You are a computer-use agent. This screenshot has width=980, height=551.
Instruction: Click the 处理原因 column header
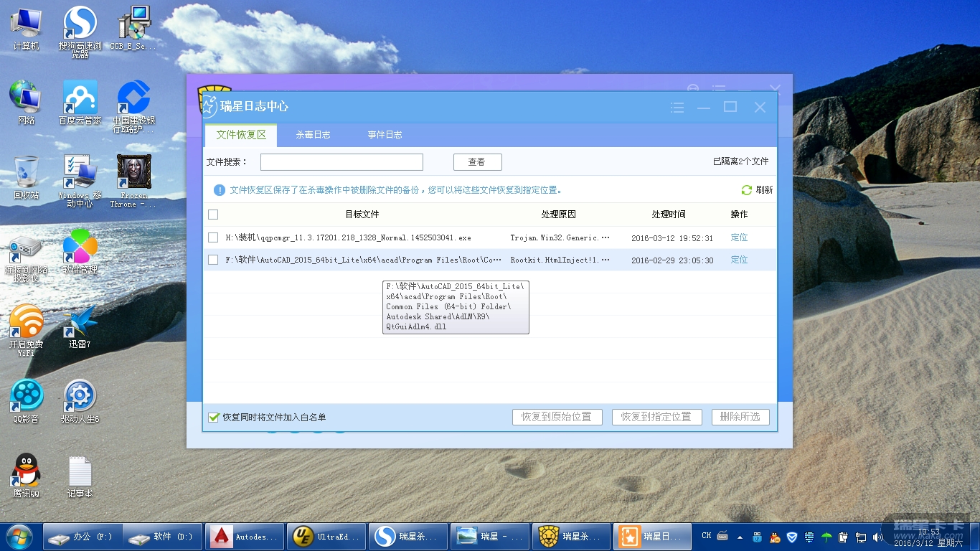click(x=559, y=215)
